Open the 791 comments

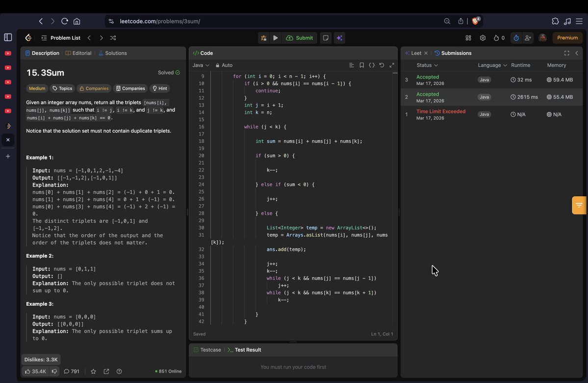[x=71, y=372]
